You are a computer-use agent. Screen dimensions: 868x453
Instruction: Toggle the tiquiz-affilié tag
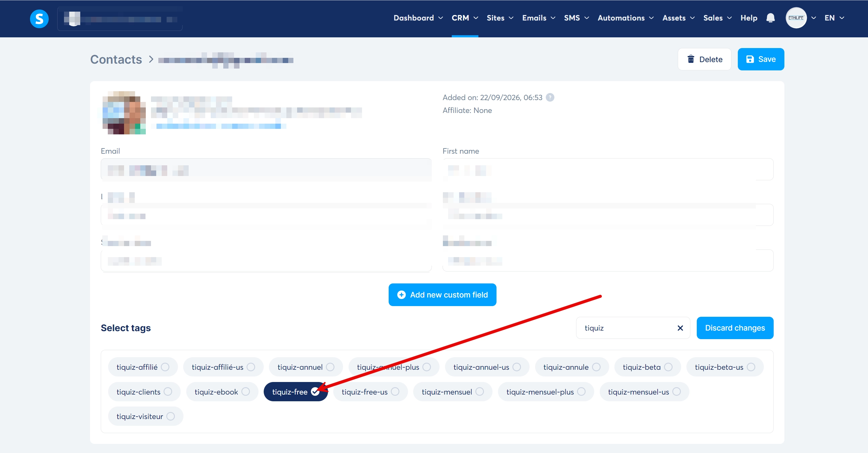point(143,367)
